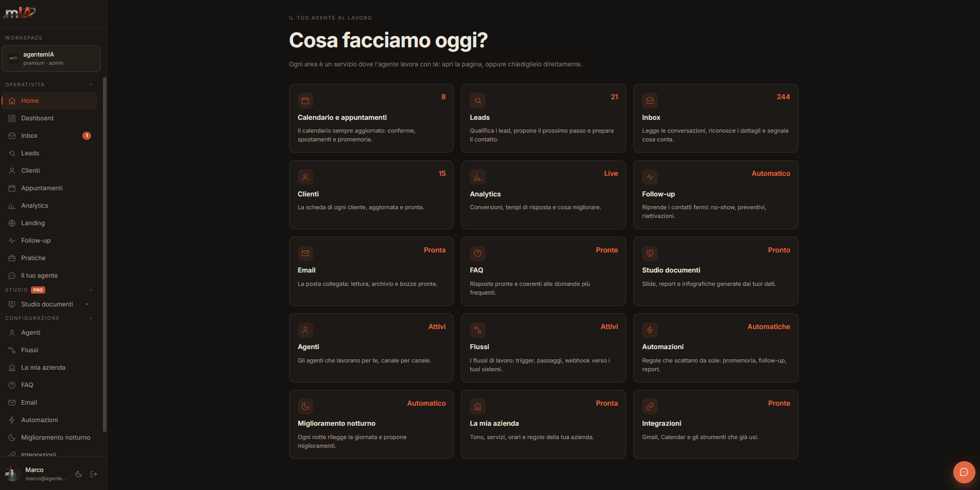Open the Clienti card title

pyautogui.click(x=308, y=194)
